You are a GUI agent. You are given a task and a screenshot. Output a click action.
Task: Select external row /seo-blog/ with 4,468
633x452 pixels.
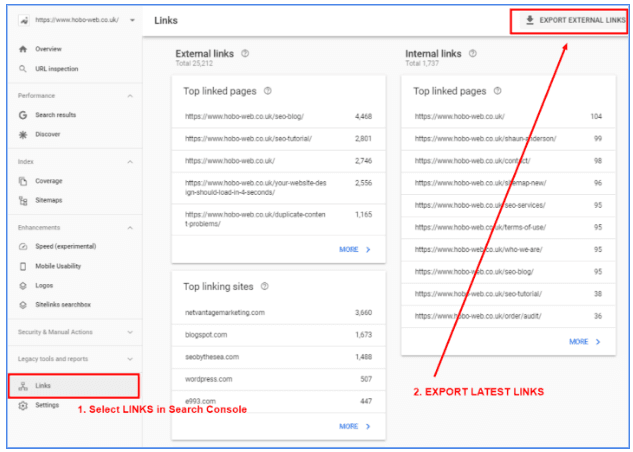click(279, 117)
